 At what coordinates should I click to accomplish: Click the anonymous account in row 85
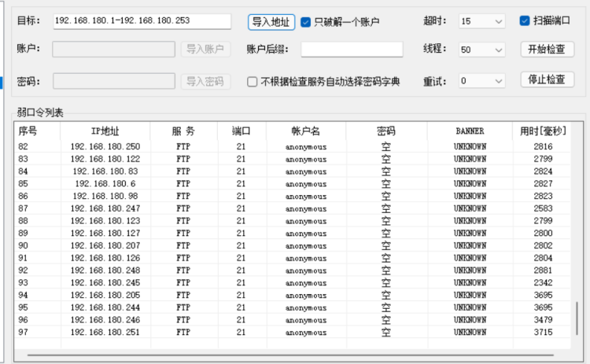click(306, 184)
